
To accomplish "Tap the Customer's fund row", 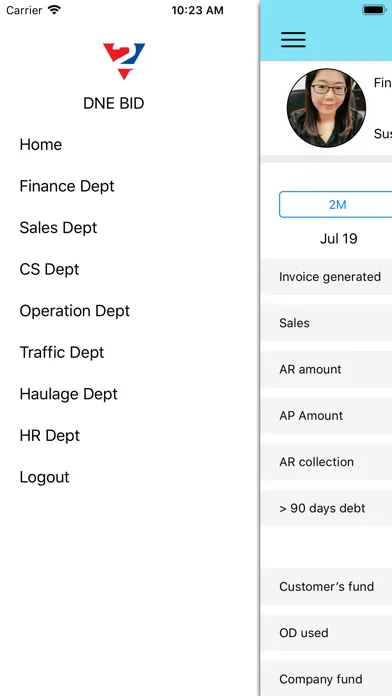I will pos(326,586).
